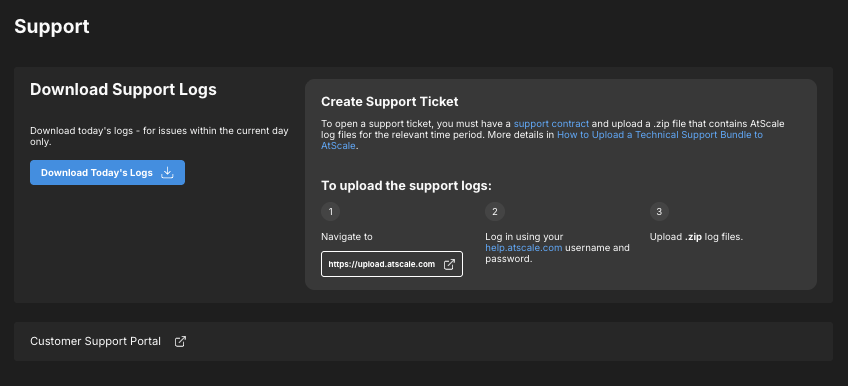Open the Customer Support Portal row

point(423,341)
